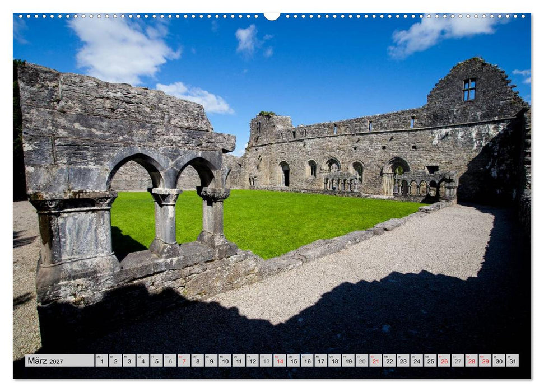Select day 1 in the calendar strip

point(101,361)
